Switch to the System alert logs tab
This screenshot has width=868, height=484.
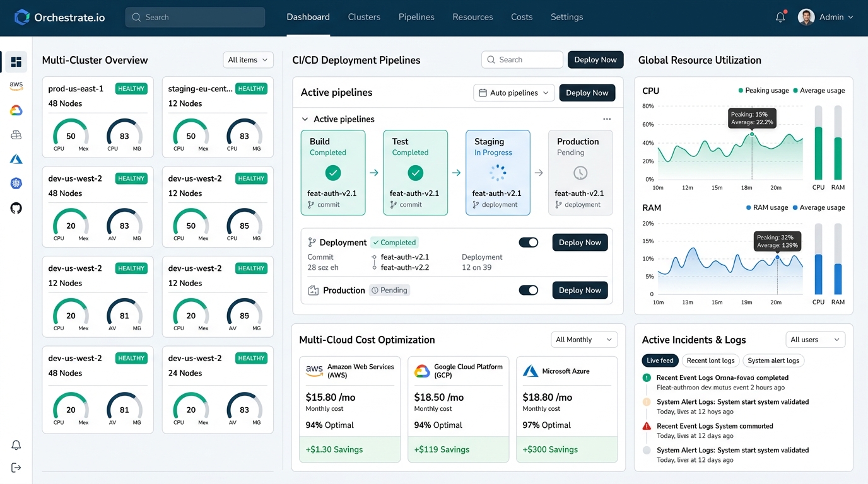click(773, 360)
